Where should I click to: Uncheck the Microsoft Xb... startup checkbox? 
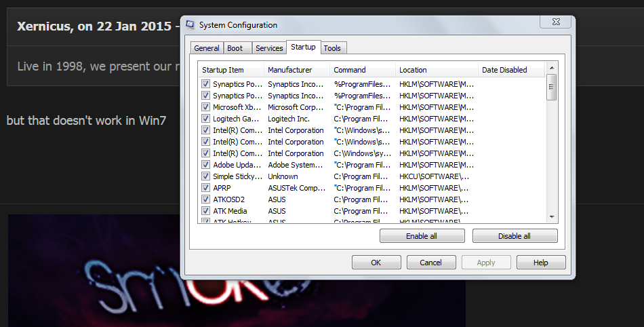point(206,107)
